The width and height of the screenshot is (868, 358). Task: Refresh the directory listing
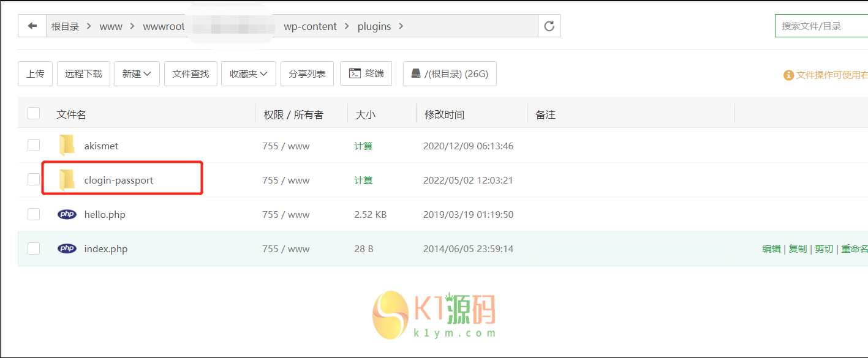(x=549, y=26)
